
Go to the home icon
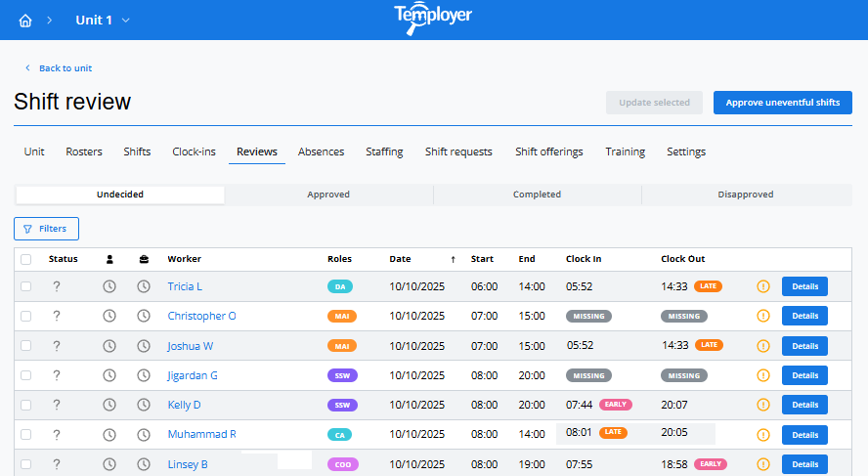tap(25, 21)
